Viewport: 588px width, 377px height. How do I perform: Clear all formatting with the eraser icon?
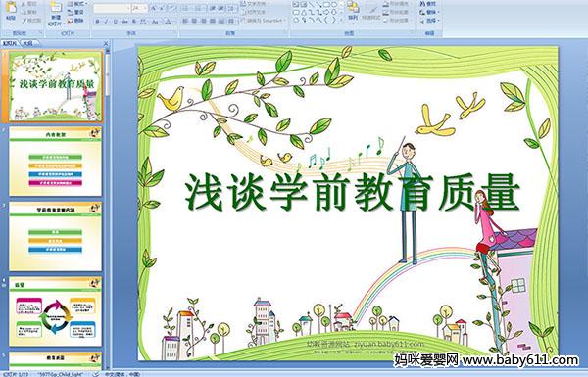[171, 8]
